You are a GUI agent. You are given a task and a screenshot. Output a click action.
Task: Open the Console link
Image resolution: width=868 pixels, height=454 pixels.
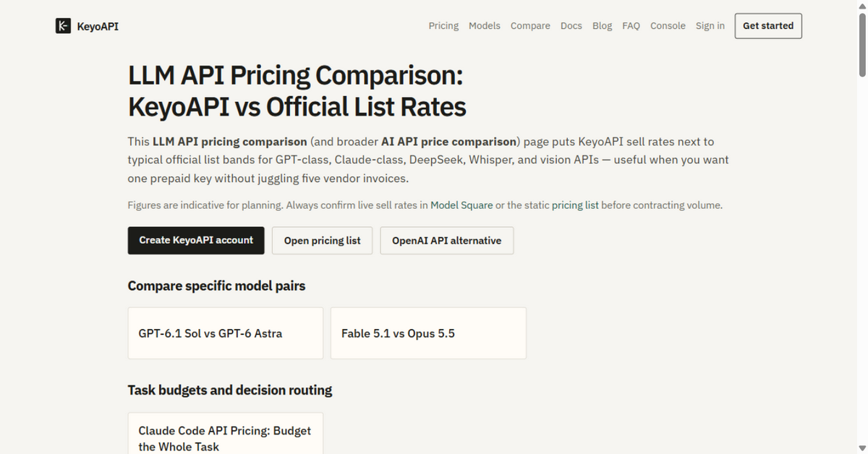(668, 26)
